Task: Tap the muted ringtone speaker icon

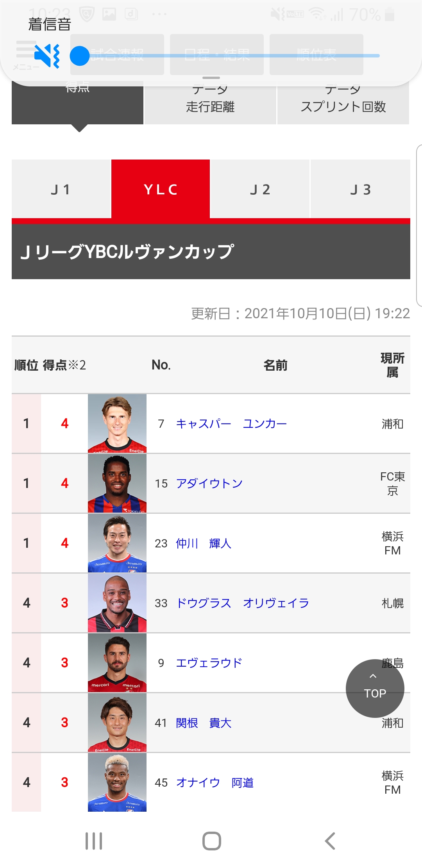Action: [47, 56]
